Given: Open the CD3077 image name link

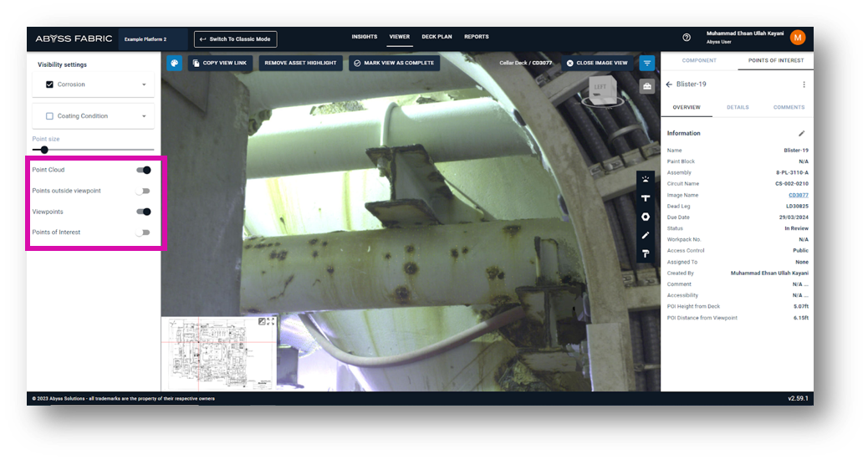Looking at the screenshot, I should coord(798,195).
